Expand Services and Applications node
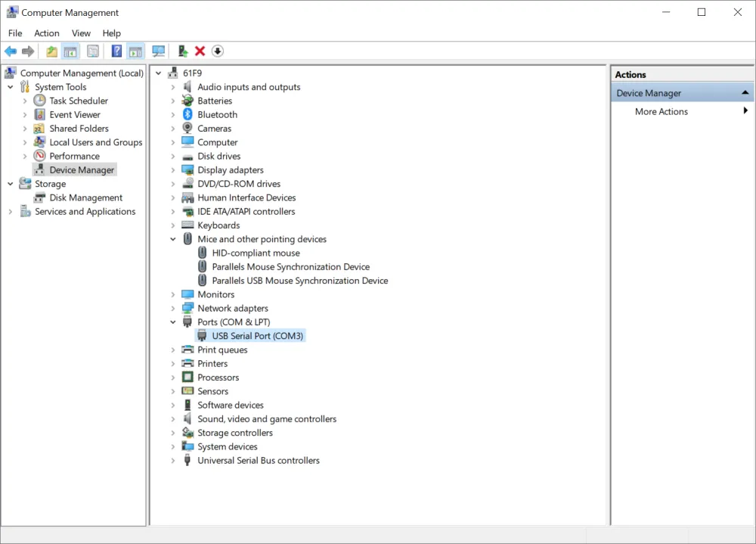756x544 pixels. (x=11, y=211)
